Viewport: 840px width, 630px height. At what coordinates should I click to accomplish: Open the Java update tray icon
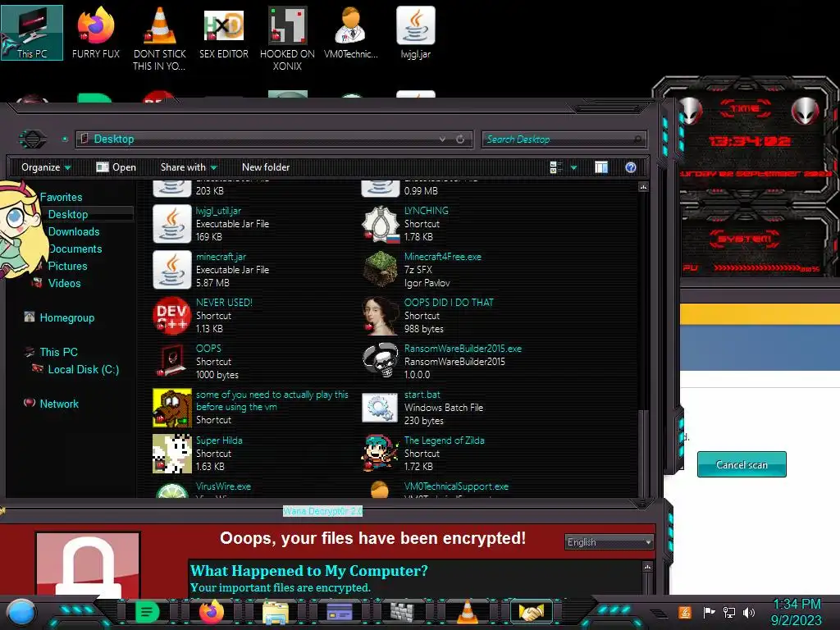click(685, 612)
